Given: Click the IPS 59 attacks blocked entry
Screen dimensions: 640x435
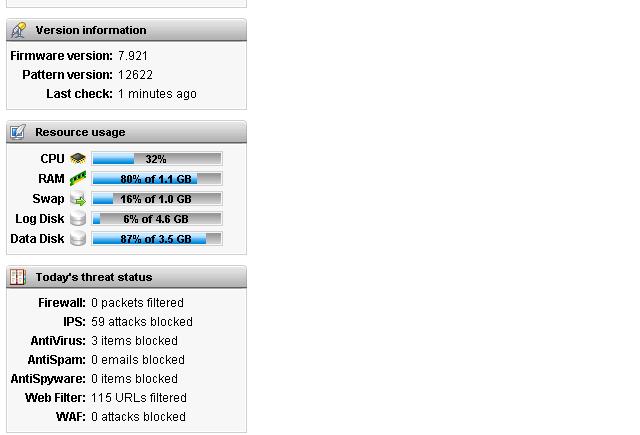Looking at the screenshot, I should point(128,322).
